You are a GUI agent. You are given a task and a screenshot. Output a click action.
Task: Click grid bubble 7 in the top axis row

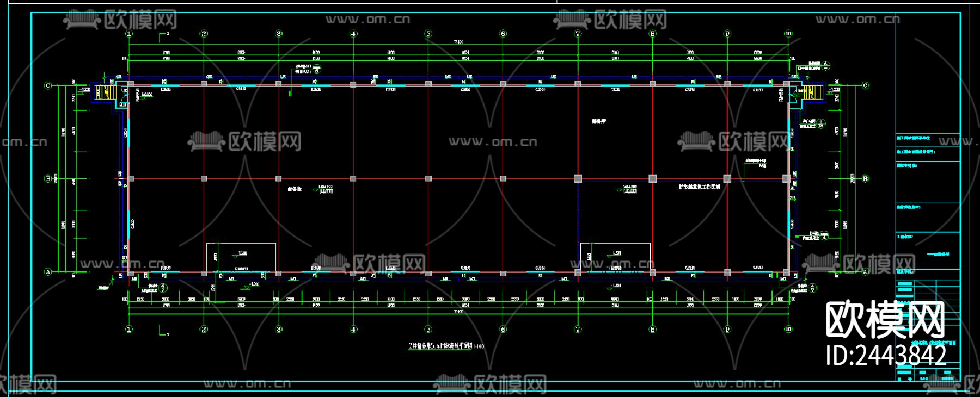point(578,34)
